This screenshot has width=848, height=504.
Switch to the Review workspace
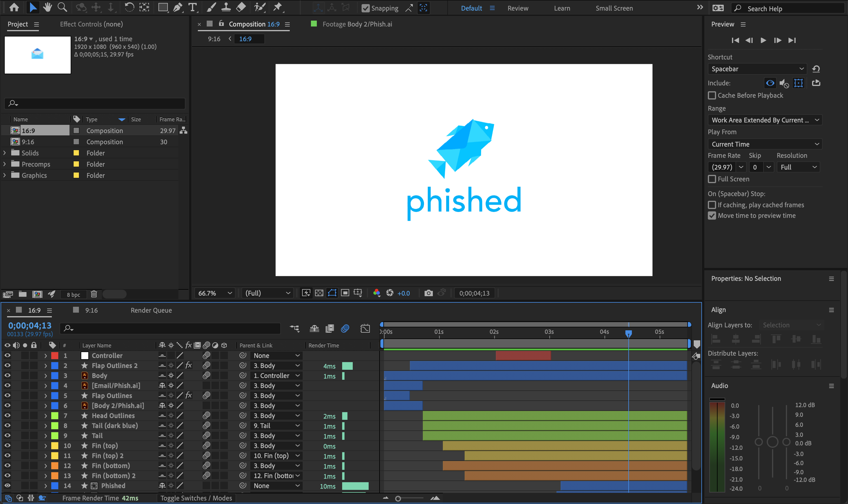(518, 8)
